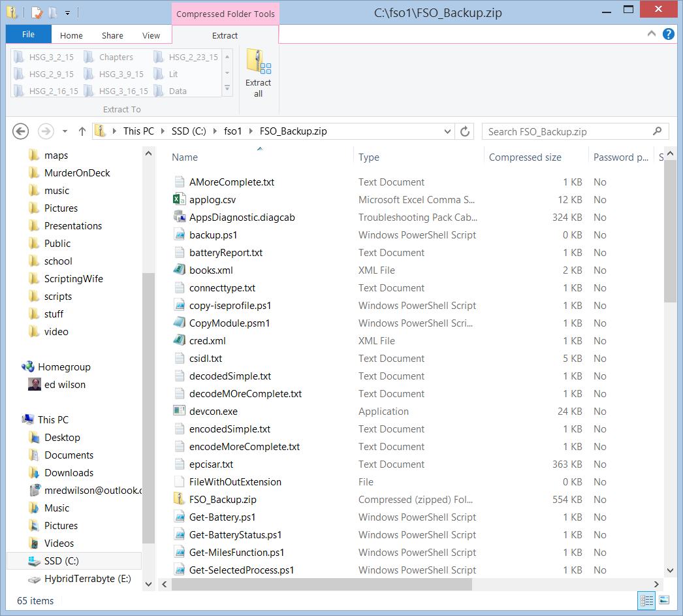Image resolution: width=683 pixels, height=616 pixels.
Task: Open ScriptingWife folder in navigation pane
Action: 74,279
